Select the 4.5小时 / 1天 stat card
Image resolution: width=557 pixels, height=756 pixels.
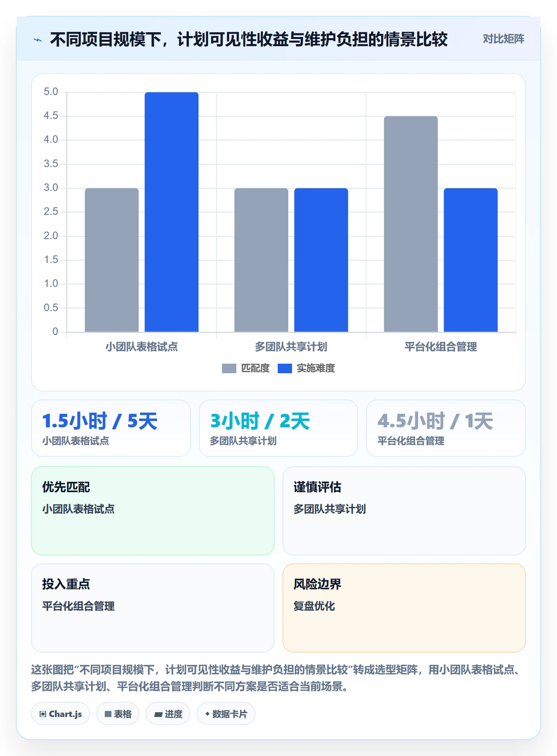click(x=446, y=428)
